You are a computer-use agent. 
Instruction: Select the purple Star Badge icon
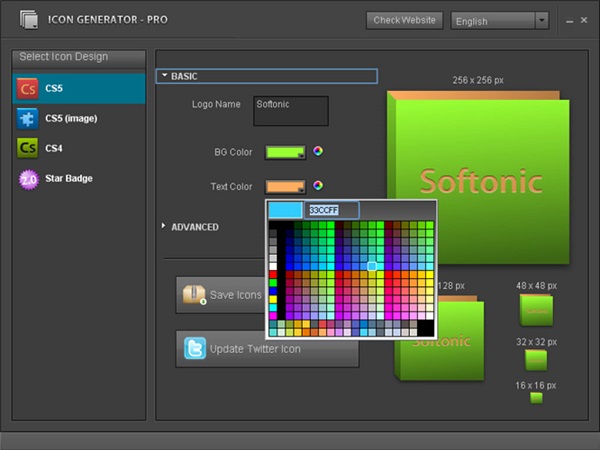(29, 179)
